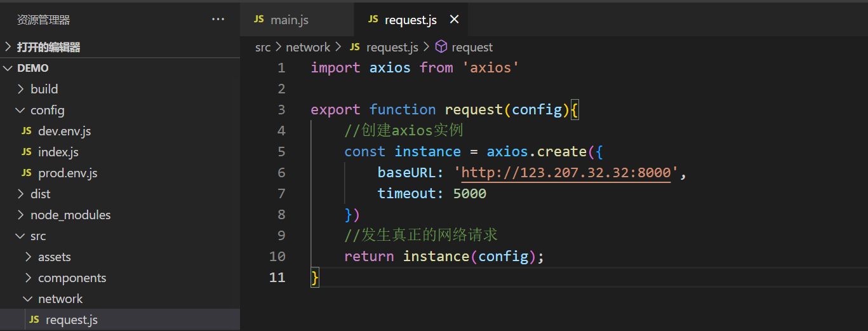
Task: Open the explorer more actions ellipsis
Action: 218,20
